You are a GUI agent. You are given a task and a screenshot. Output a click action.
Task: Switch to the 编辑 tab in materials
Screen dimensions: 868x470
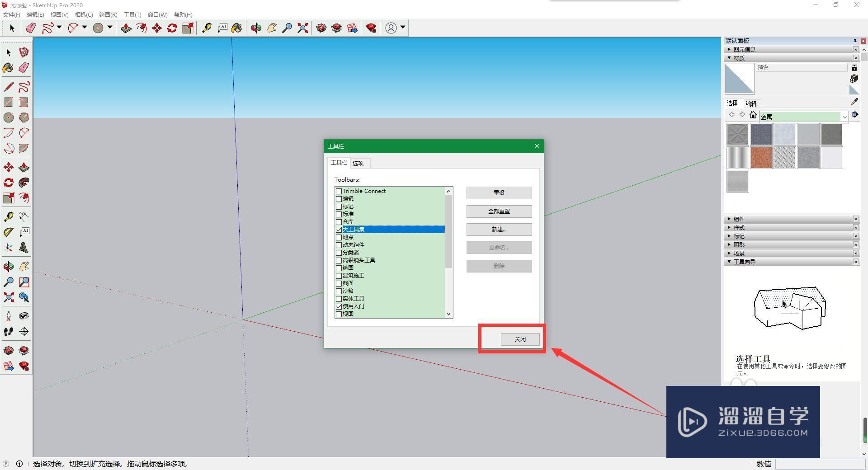click(751, 103)
